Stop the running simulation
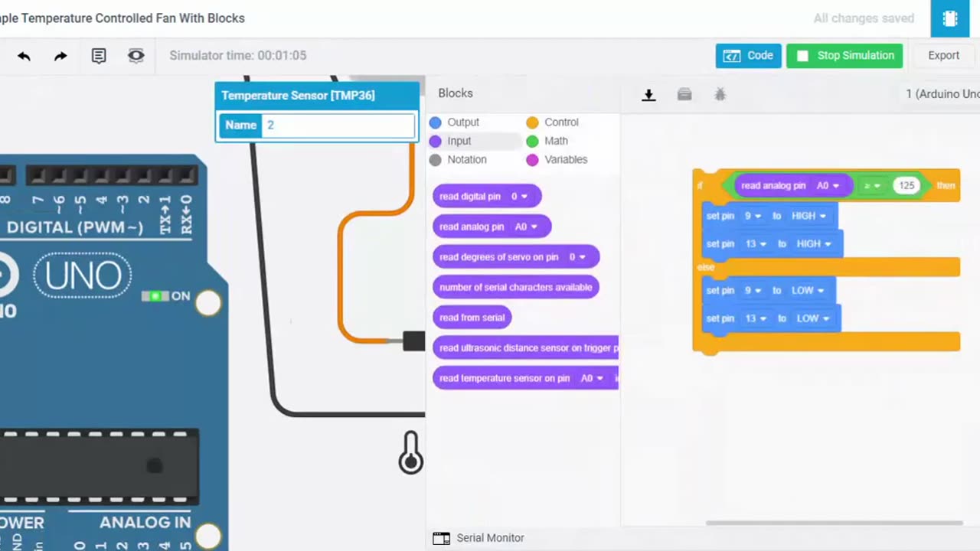Screen dimensions: 980x551 tap(844, 56)
